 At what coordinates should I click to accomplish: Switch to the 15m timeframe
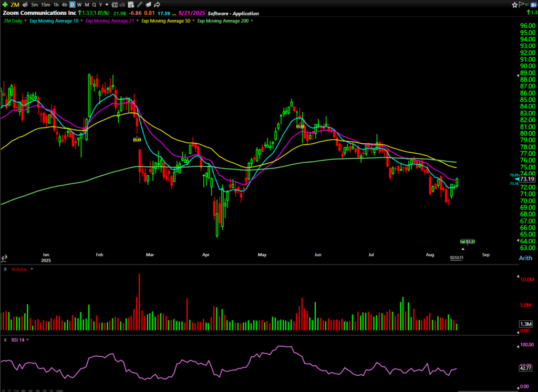point(45,5)
